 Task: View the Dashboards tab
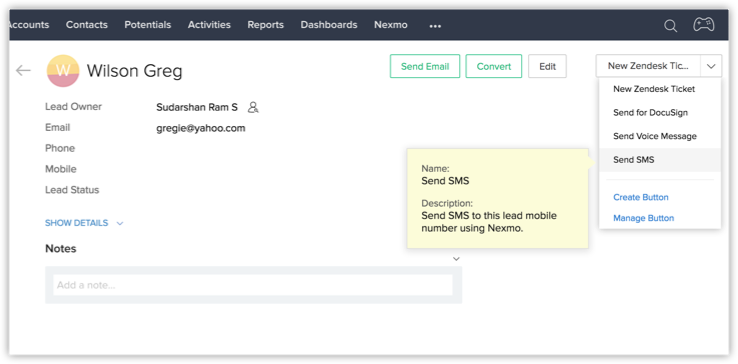coord(329,24)
